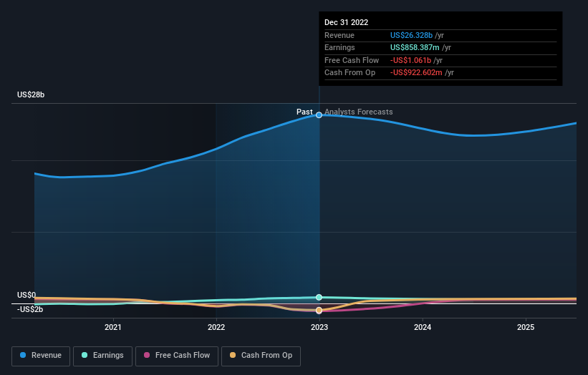The image size is (588, 375).
Task: Click the 2025 x-axis label
Action: pos(526,328)
